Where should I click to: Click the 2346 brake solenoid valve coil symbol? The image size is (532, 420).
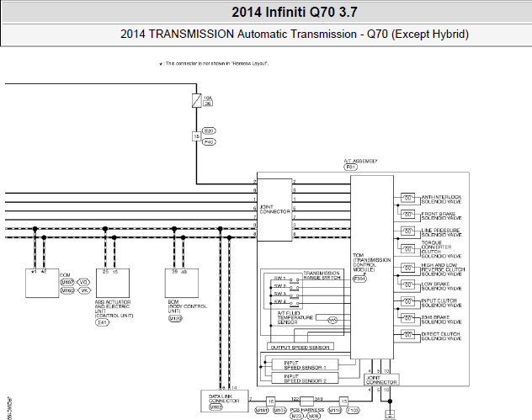point(407,318)
